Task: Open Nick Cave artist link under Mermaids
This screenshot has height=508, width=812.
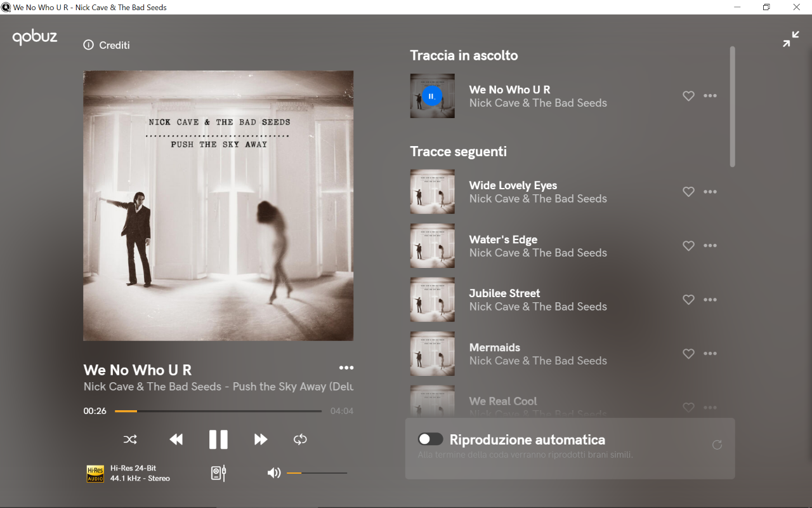Action: pyautogui.click(x=538, y=361)
